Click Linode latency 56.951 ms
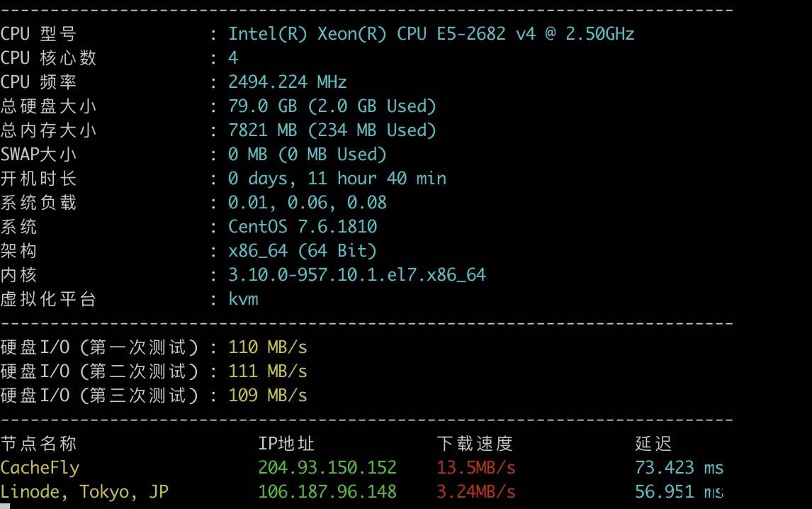The width and height of the screenshot is (812, 509). click(x=680, y=492)
